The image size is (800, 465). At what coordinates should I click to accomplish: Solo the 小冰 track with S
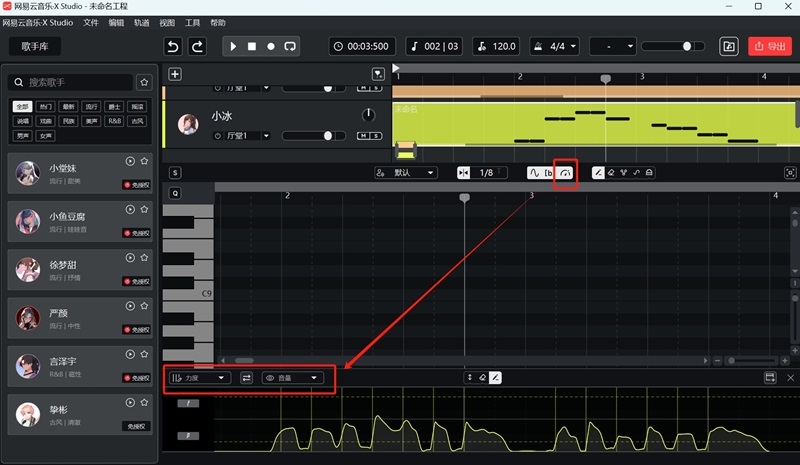(376, 136)
